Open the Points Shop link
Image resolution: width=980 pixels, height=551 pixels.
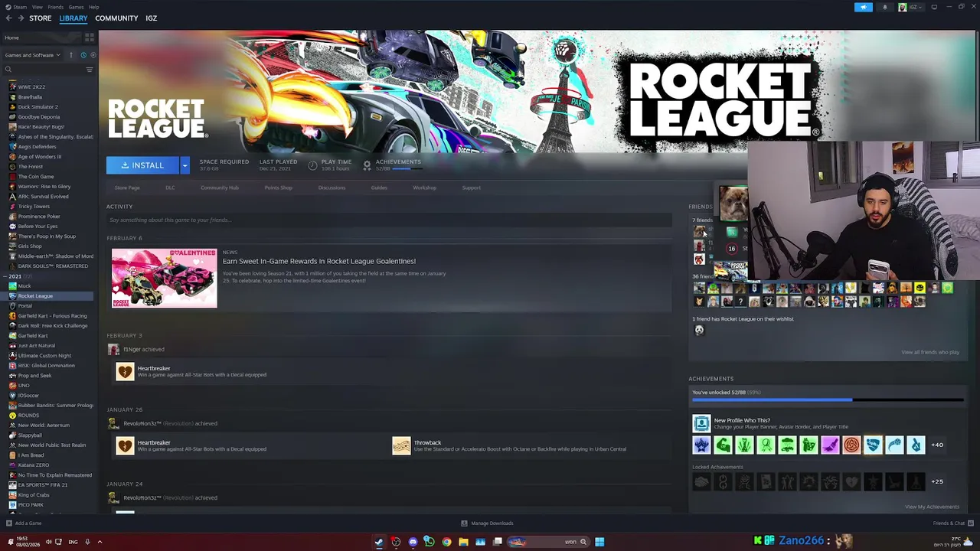point(278,187)
